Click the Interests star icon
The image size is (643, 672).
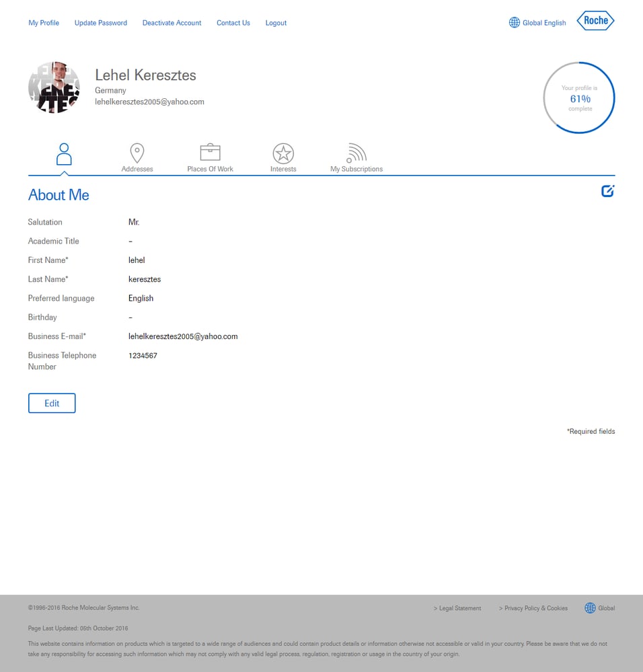[283, 153]
